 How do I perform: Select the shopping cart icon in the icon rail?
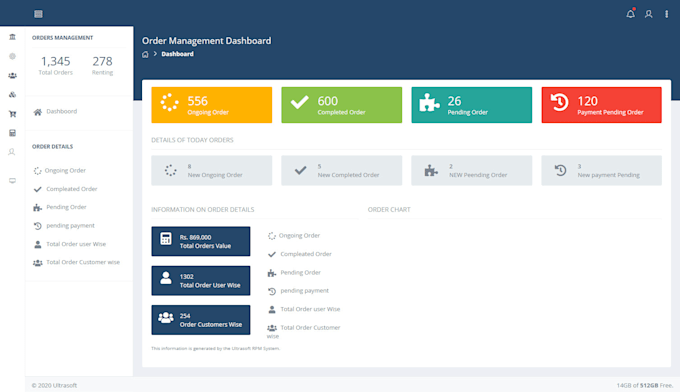[x=12, y=114]
